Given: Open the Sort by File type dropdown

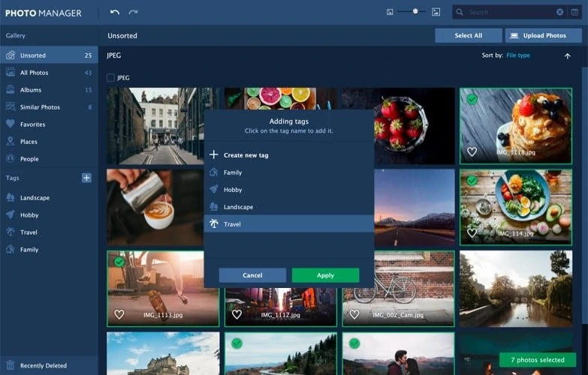Looking at the screenshot, I should (x=518, y=55).
